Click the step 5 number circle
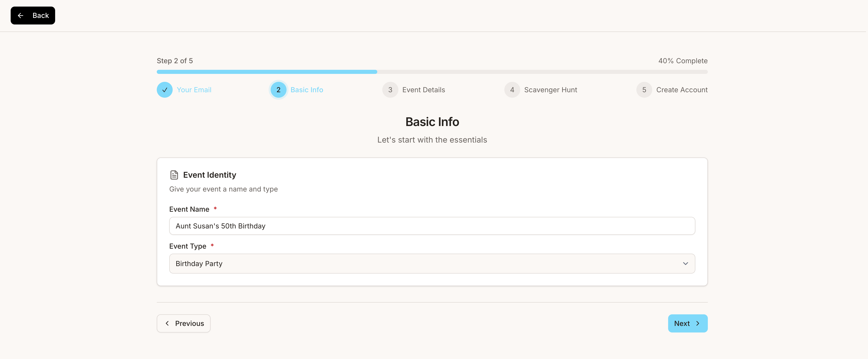 644,90
